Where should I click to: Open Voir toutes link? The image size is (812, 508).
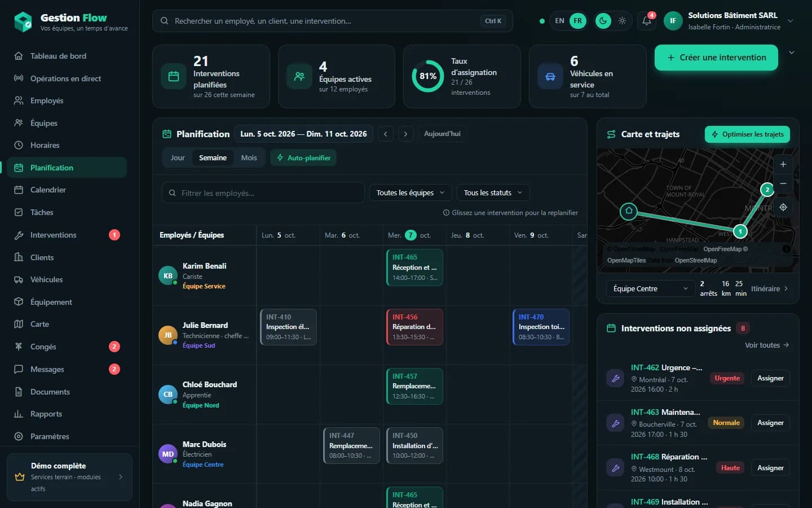pyautogui.click(x=766, y=345)
